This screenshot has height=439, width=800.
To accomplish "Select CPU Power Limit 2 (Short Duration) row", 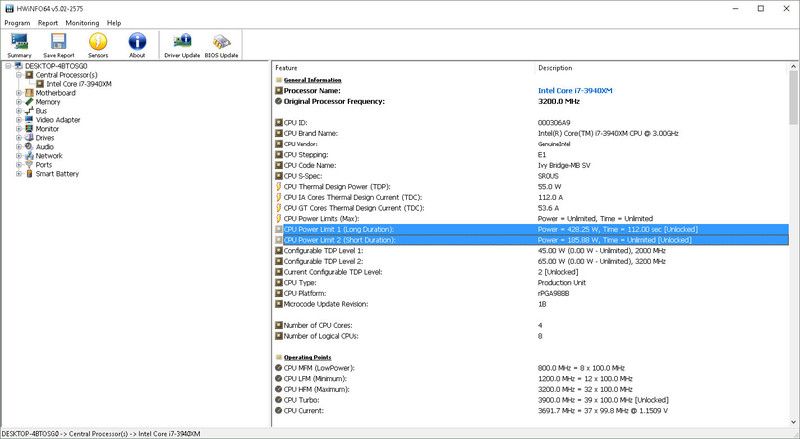I will [x=531, y=240].
